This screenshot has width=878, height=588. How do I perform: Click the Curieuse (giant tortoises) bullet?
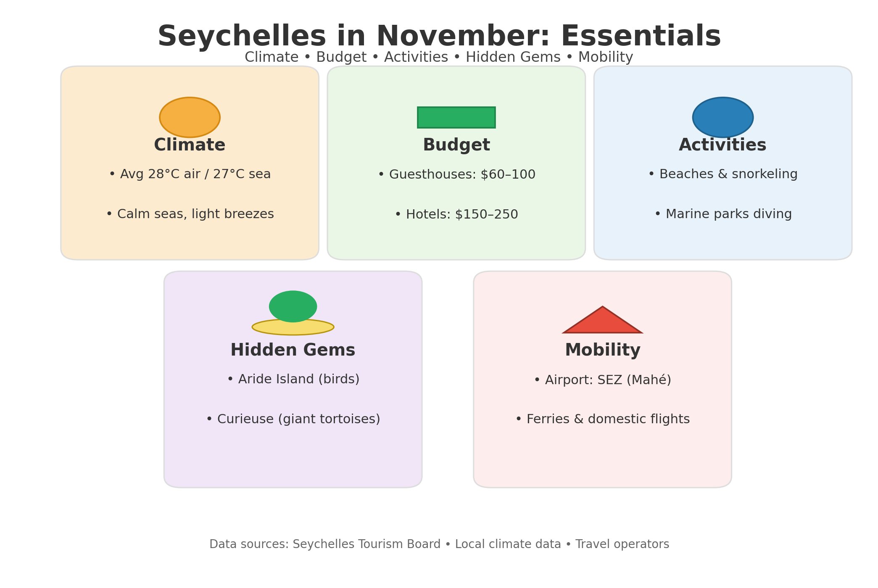coord(293,419)
